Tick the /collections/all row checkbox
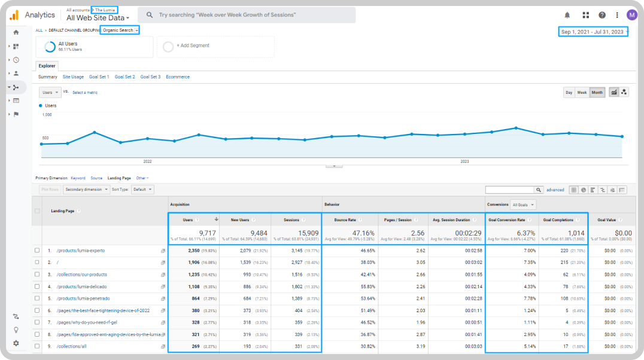The image size is (644, 360). (x=37, y=346)
